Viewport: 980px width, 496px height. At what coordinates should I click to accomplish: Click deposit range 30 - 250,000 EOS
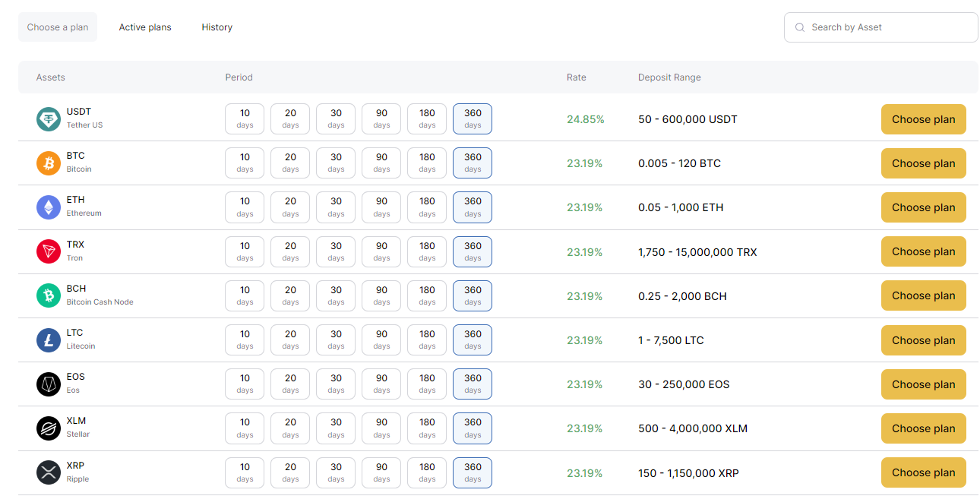[684, 384]
